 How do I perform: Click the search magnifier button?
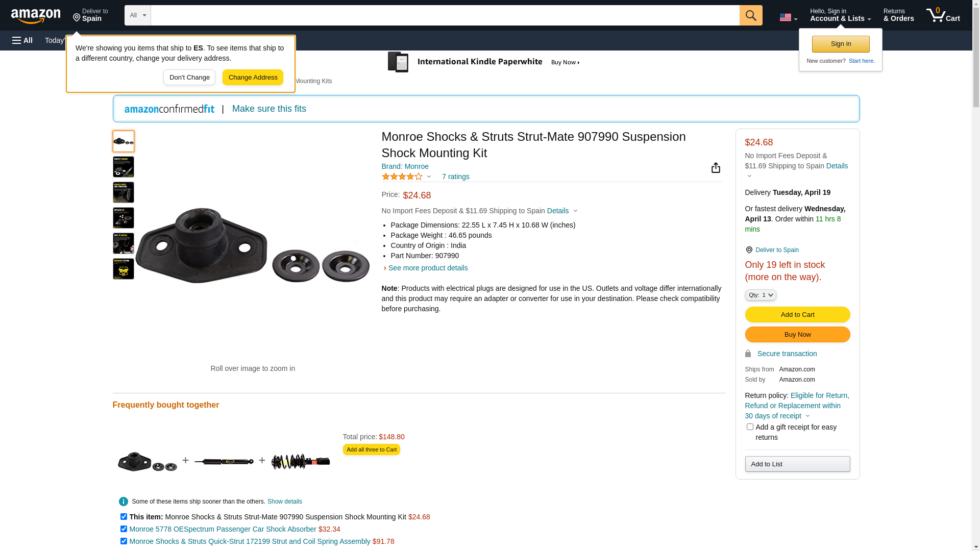(x=750, y=15)
